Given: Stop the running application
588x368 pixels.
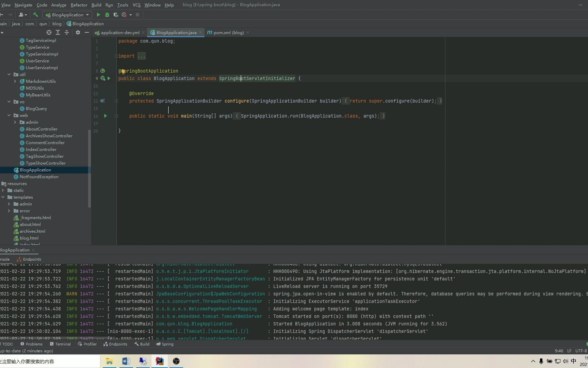Looking at the screenshot, I should (x=137, y=15).
